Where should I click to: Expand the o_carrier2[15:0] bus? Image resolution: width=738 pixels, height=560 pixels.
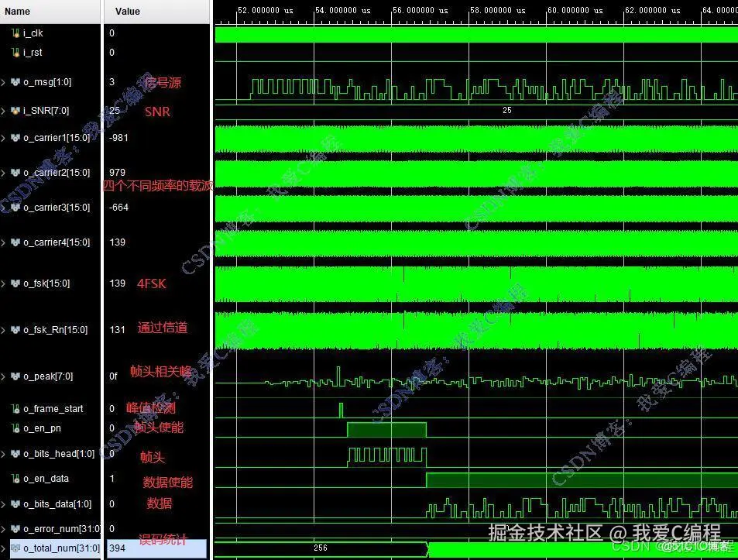pos(4,173)
